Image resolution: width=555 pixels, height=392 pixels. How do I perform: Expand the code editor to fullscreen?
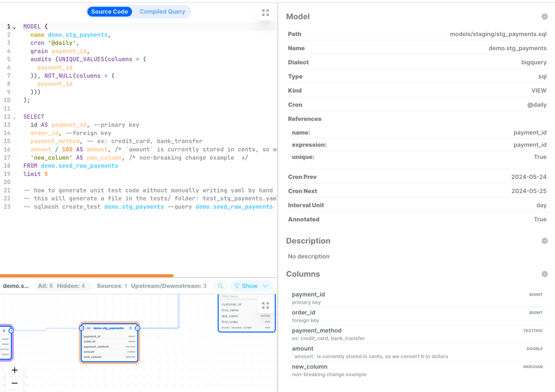click(266, 13)
